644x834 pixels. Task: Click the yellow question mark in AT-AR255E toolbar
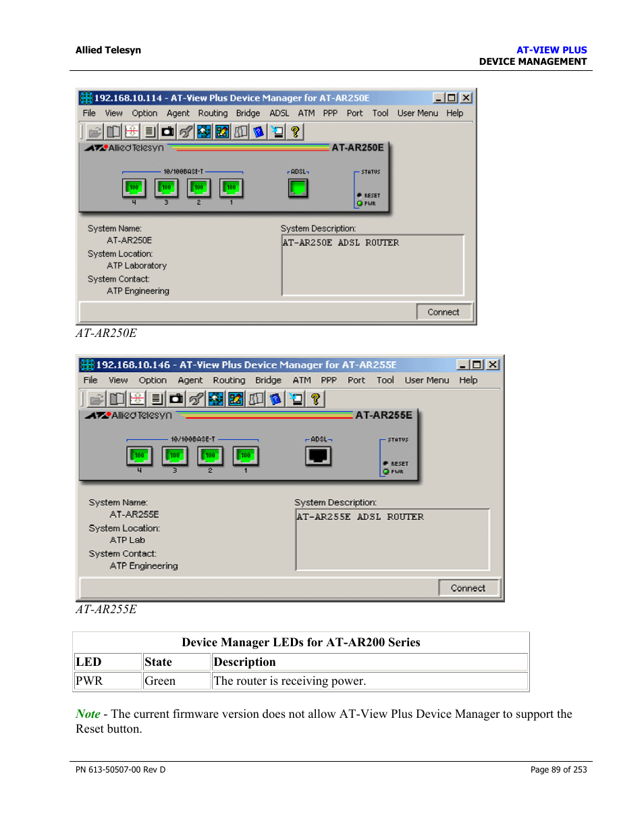[315, 399]
